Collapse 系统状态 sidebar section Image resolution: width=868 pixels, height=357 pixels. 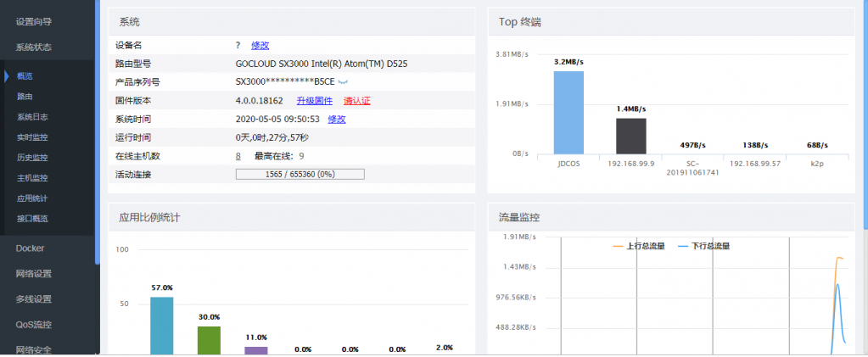pyautogui.click(x=34, y=47)
